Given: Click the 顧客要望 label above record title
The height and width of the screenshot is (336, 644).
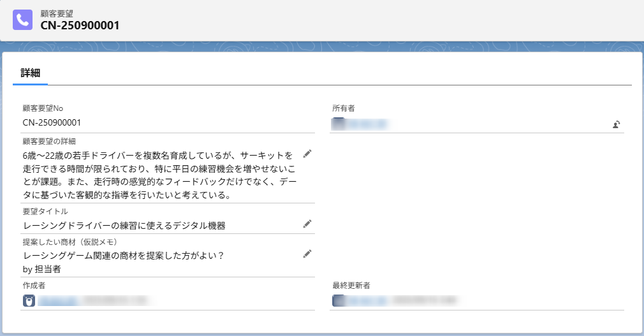Looking at the screenshot, I should (57, 13).
